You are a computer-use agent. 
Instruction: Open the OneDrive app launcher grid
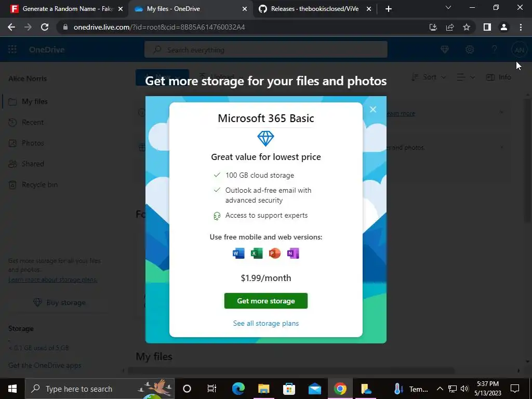(x=12, y=49)
